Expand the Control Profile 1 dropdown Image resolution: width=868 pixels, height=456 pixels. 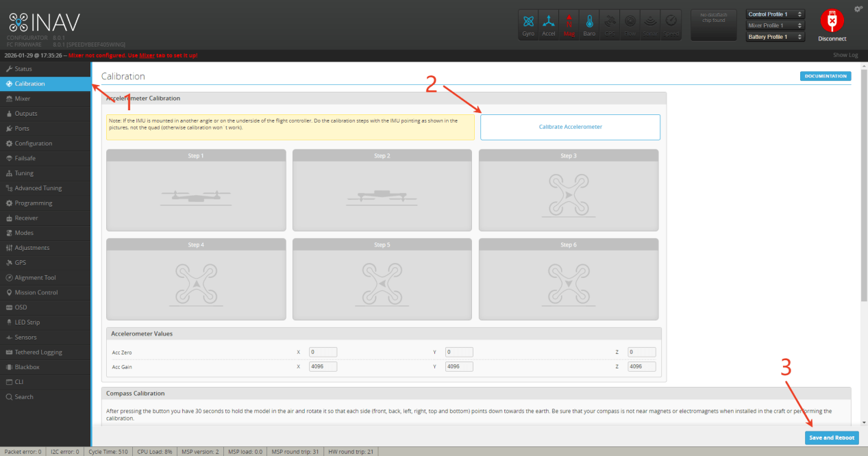pyautogui.click(x=775, y=14)
